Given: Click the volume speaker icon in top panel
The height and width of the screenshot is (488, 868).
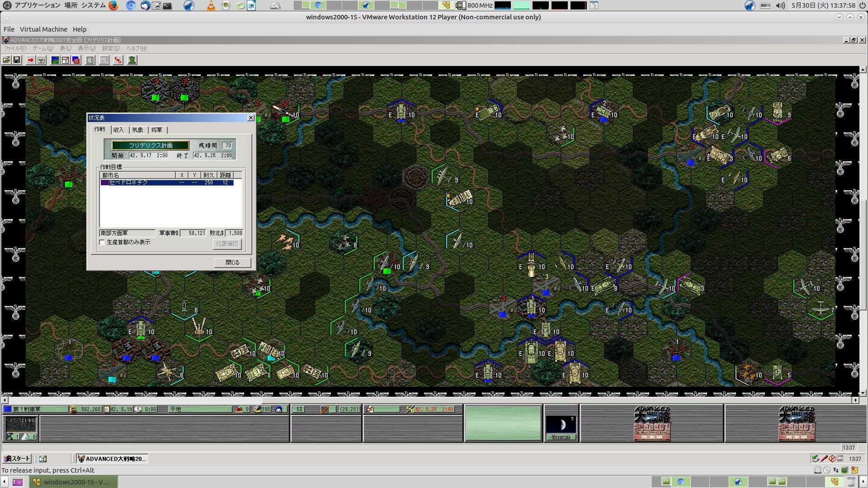Looking at the screenshot, I should pyautogui.click(x=780, y=5).
